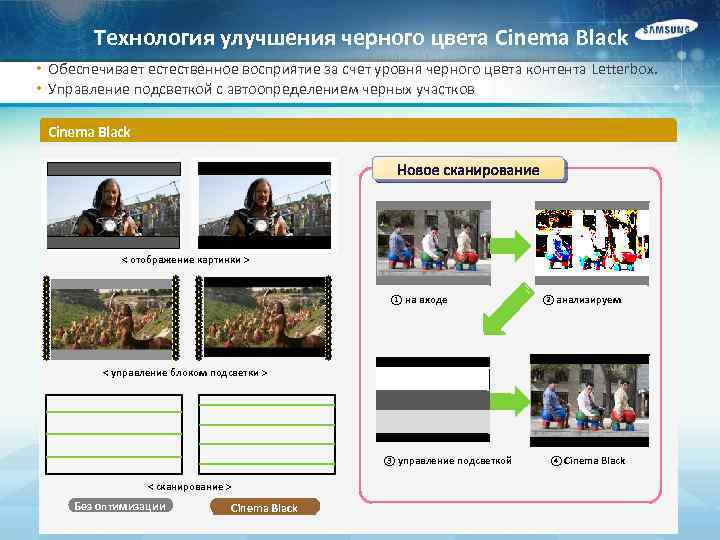720x540 pixels.
Task: Click the green arrow between input and analysis
Action: point(511,246)
